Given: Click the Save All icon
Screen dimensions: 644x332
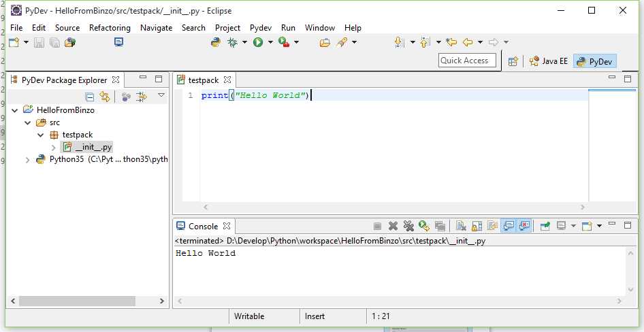Looking at the screenshot, I should 54,42.
